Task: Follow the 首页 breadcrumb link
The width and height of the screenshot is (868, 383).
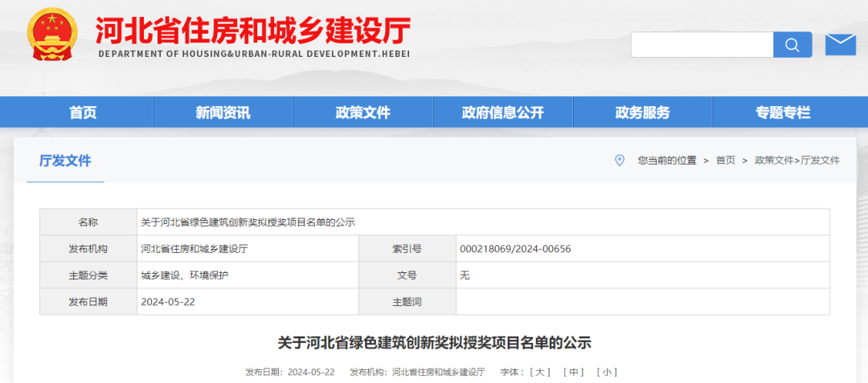Action: click(725, 161)
